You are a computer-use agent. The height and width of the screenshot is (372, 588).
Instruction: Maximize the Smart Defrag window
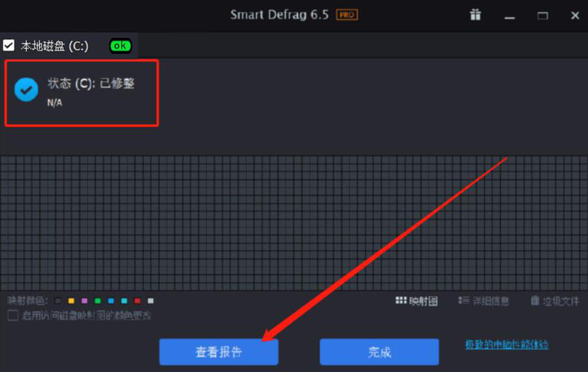pos(543,16)
